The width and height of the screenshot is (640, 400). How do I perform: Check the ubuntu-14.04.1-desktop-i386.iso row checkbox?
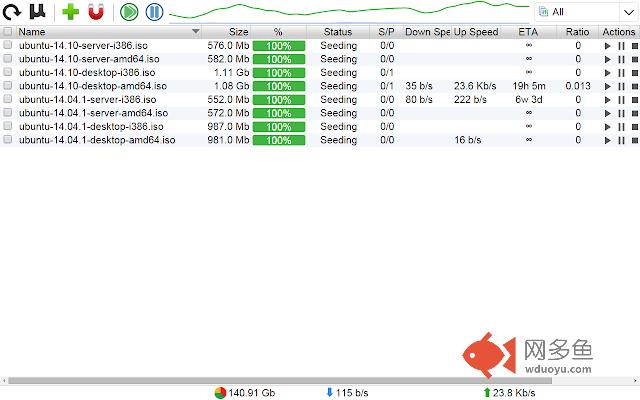point(7,126)
